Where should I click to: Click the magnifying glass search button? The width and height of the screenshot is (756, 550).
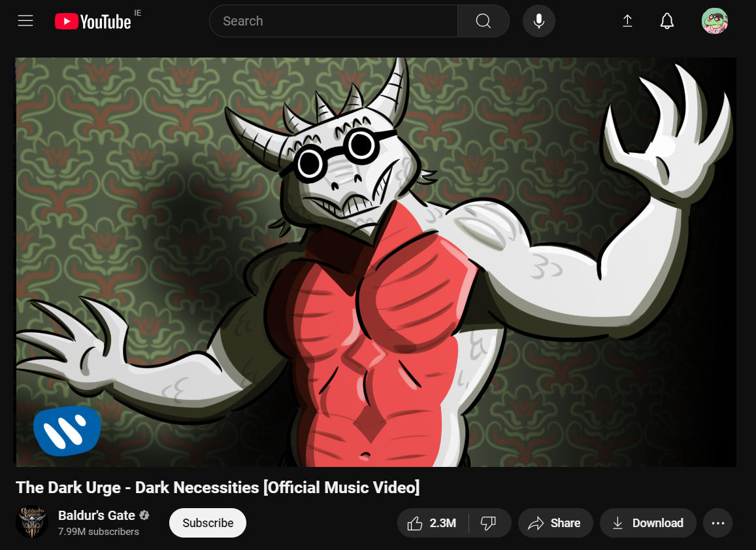coord(483,21)
